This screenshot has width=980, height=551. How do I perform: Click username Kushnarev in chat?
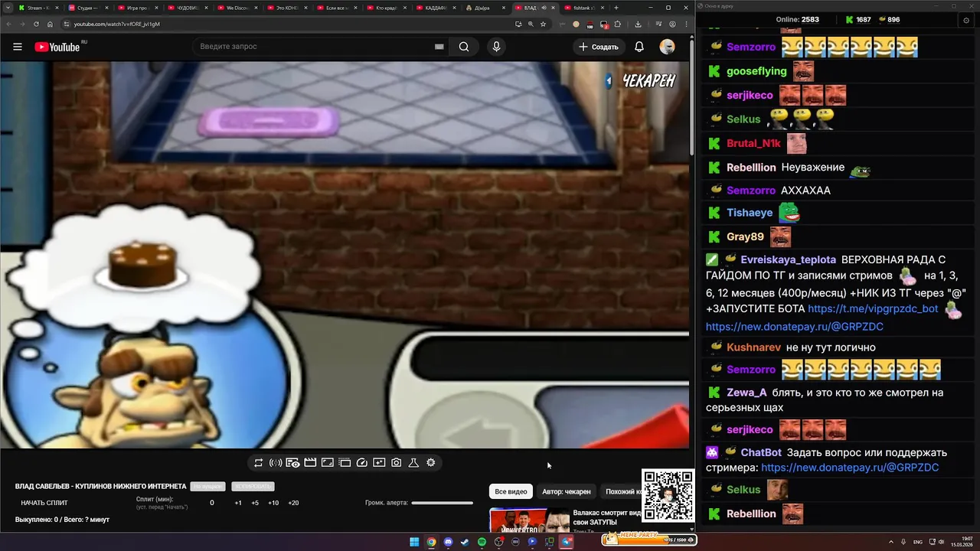[753, 347]
